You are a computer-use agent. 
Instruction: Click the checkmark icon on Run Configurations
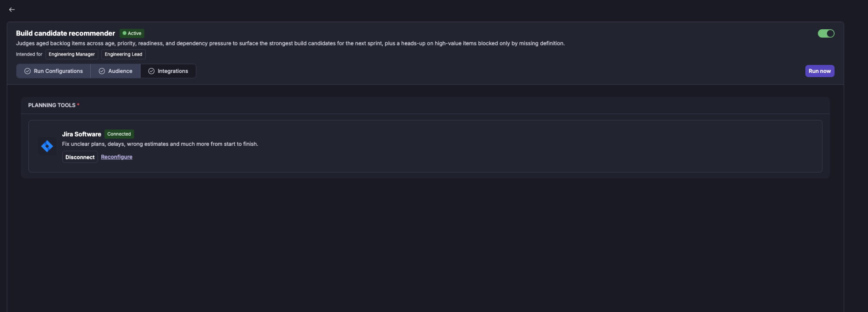[28, 71]
